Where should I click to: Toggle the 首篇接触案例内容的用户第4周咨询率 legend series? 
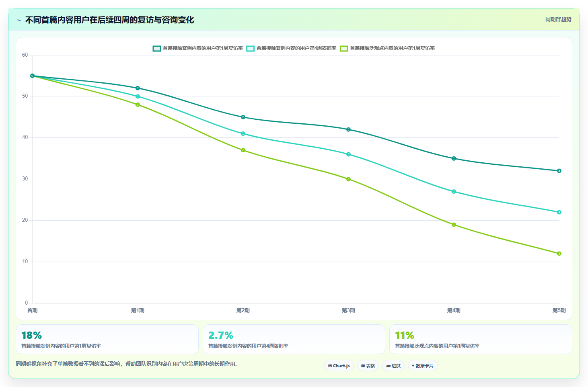point(291,48)
